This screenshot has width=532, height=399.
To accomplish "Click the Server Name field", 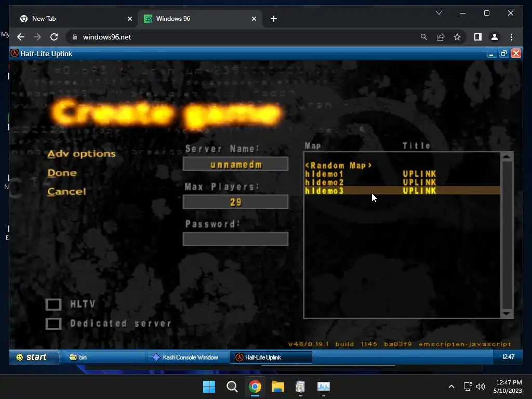I will [235, 164].
